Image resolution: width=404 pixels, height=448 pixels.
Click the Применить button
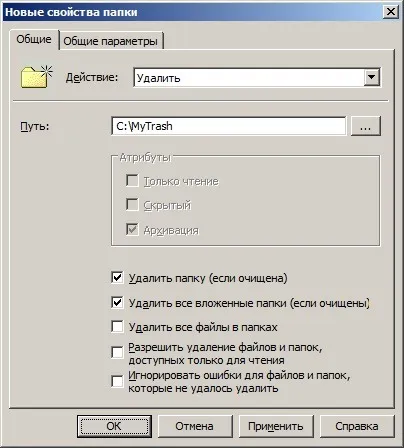[x=276, y=426]
